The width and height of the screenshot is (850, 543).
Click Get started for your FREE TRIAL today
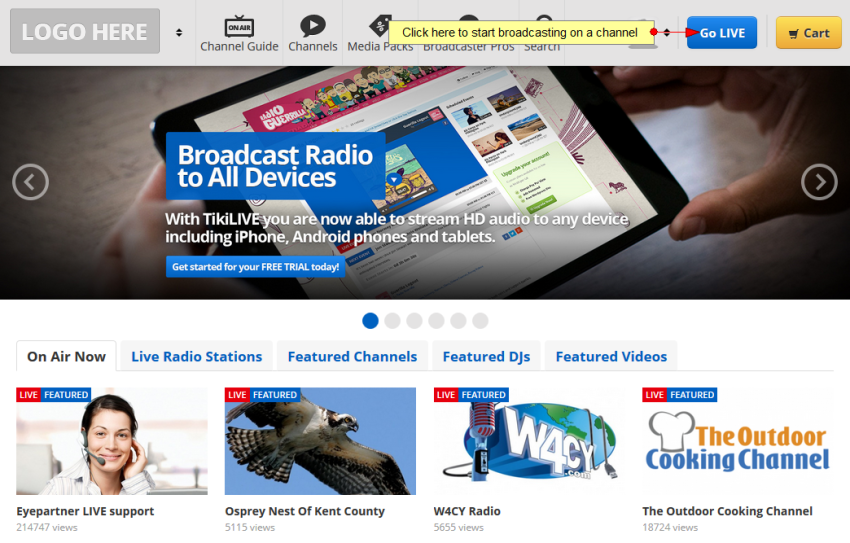pyautogui.click(x=255, y=267)
